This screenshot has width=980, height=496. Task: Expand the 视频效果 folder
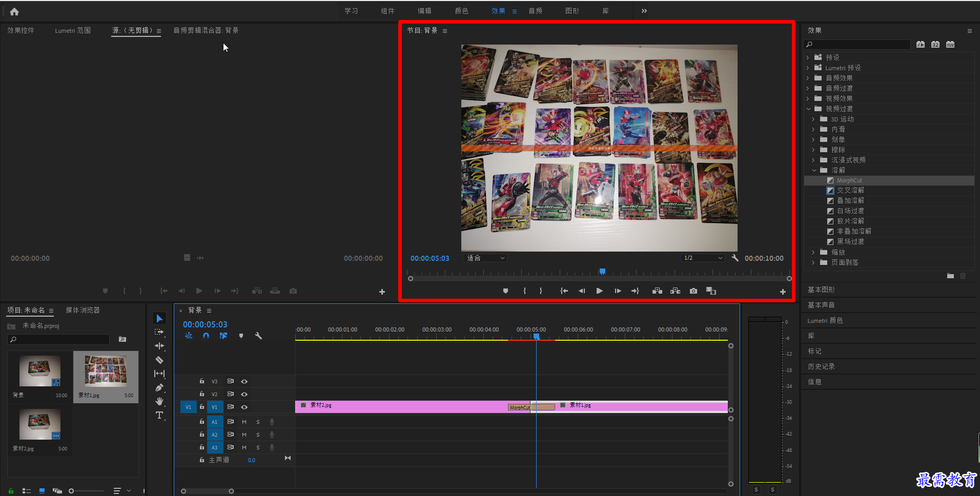click(x=808, y=98)
